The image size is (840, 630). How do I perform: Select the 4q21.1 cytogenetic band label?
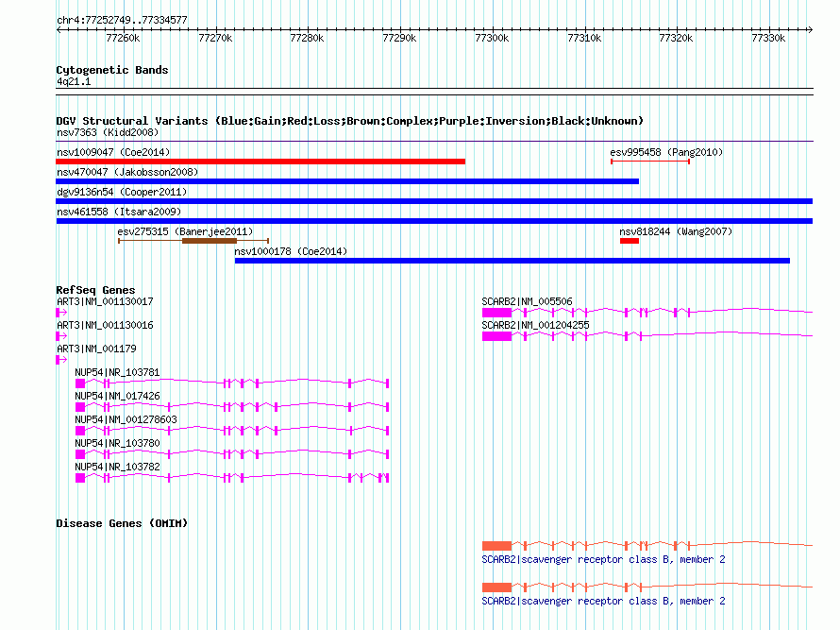coord(74,81)
